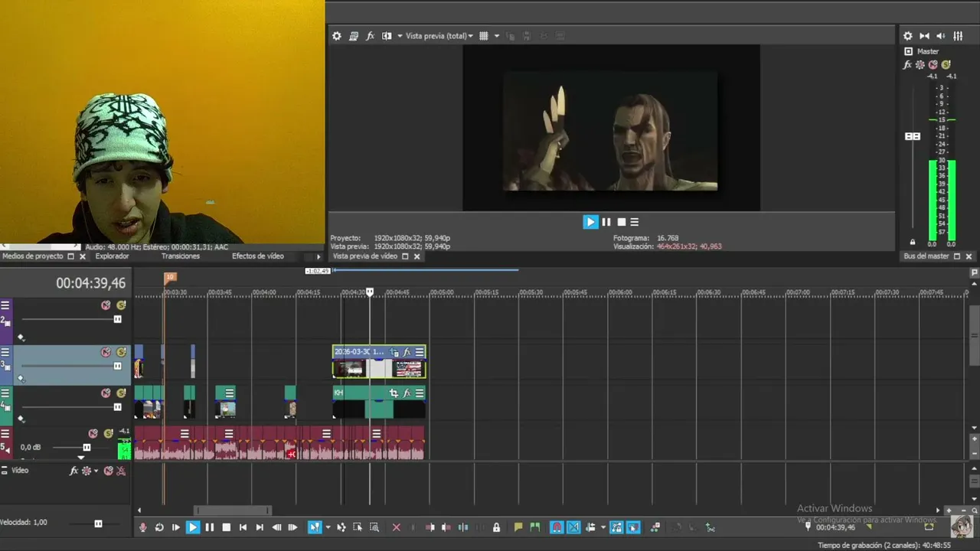This screenshot has height=551, width=980.
Task: Show more docked tabs arrow
Action: click(318, 257)
